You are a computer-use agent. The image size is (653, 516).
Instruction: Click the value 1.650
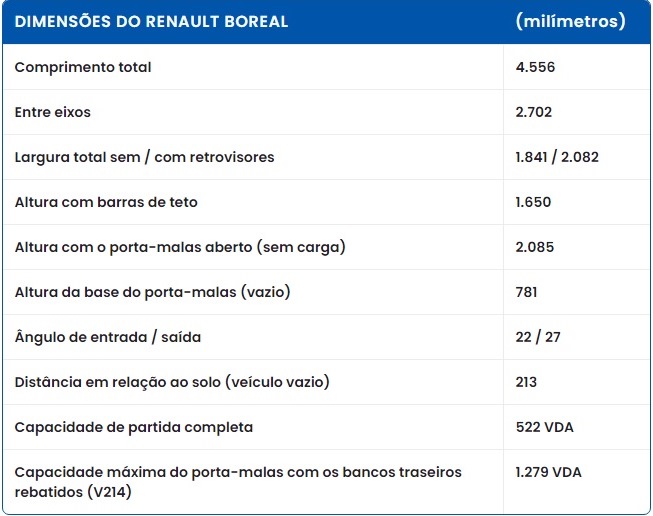click(x=533, y=202)
